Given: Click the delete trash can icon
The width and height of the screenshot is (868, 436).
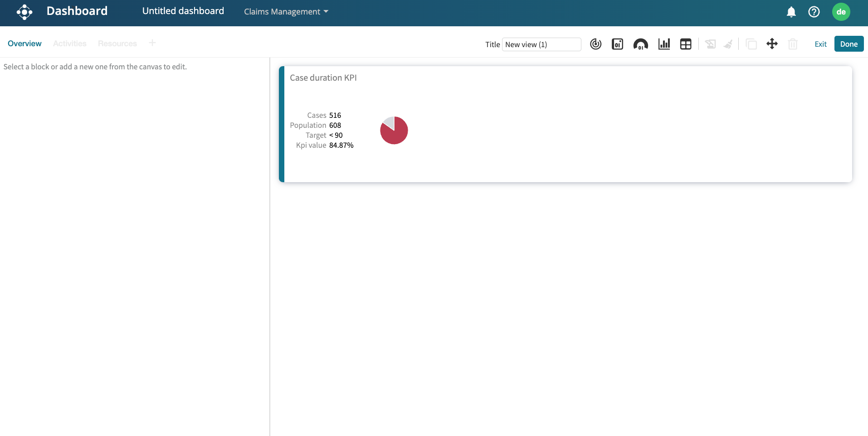Looking at the screenshot, I should pyautogui.click(x=793, y=44).
